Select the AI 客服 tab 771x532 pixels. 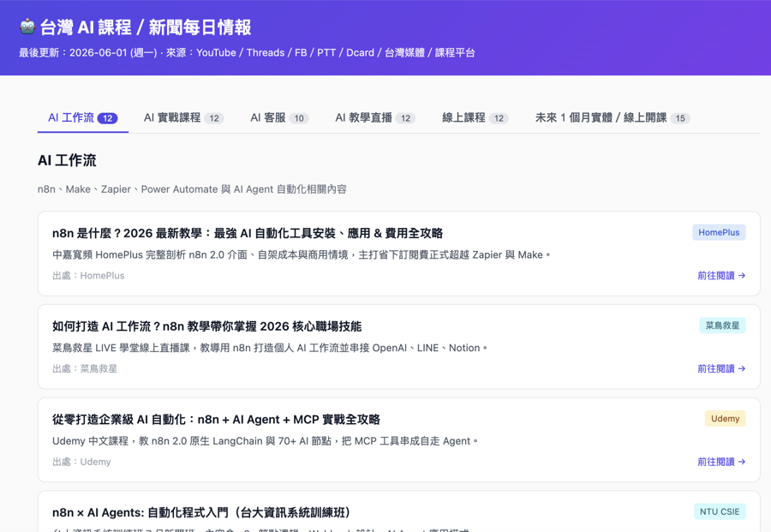(279, 118)
